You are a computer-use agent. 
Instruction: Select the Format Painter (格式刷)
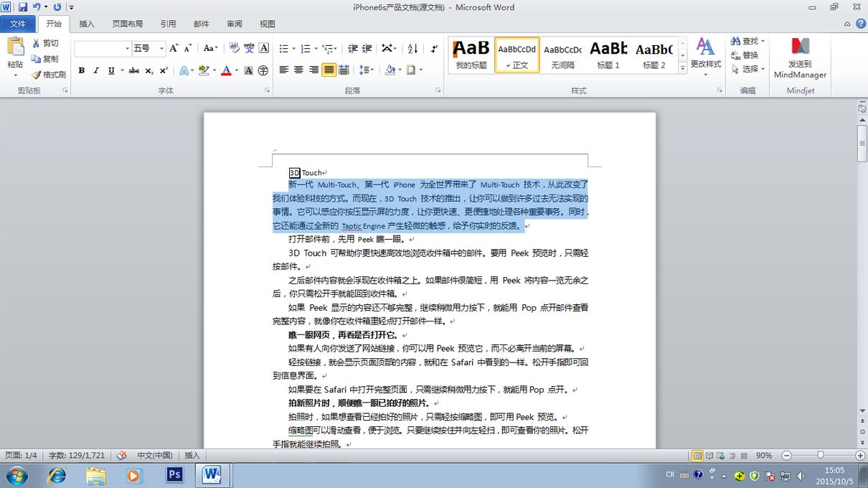tap(49, 75)
